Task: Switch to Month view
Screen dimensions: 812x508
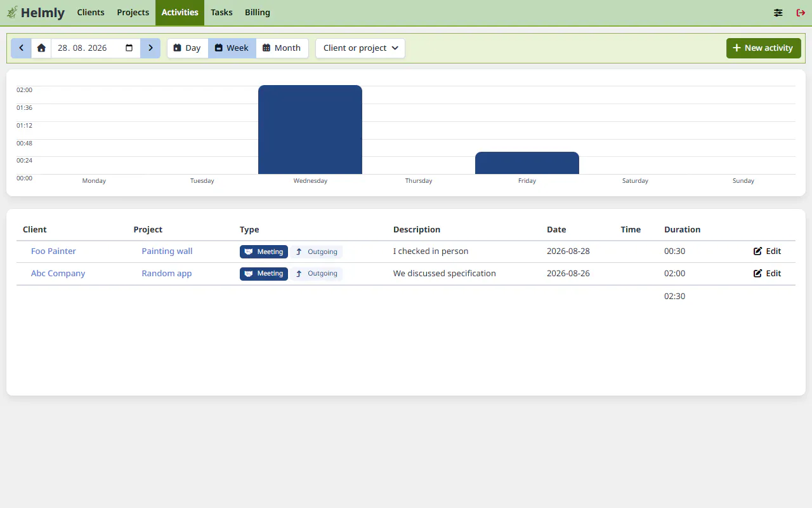Action: tap(282, 48)
